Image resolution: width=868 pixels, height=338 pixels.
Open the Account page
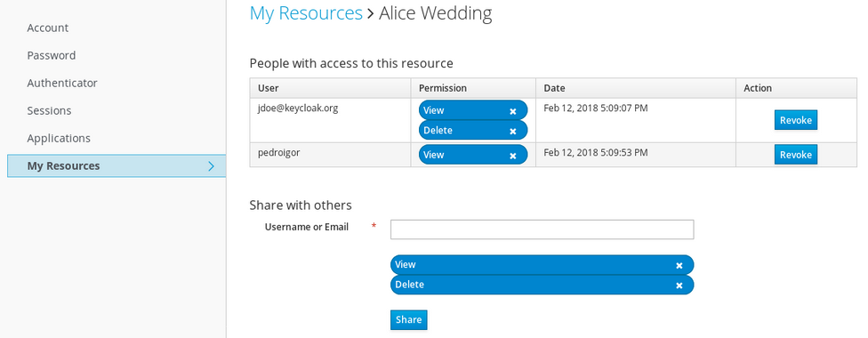pos(48,28)
